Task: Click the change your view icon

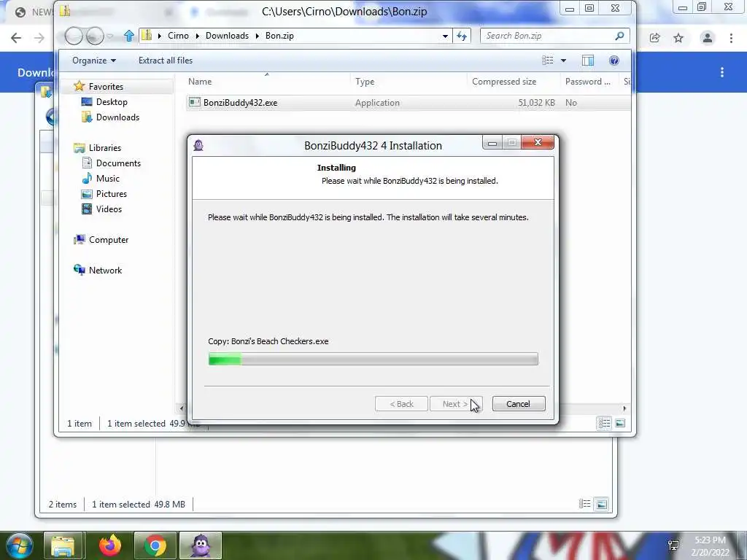Action: [547, 61]
